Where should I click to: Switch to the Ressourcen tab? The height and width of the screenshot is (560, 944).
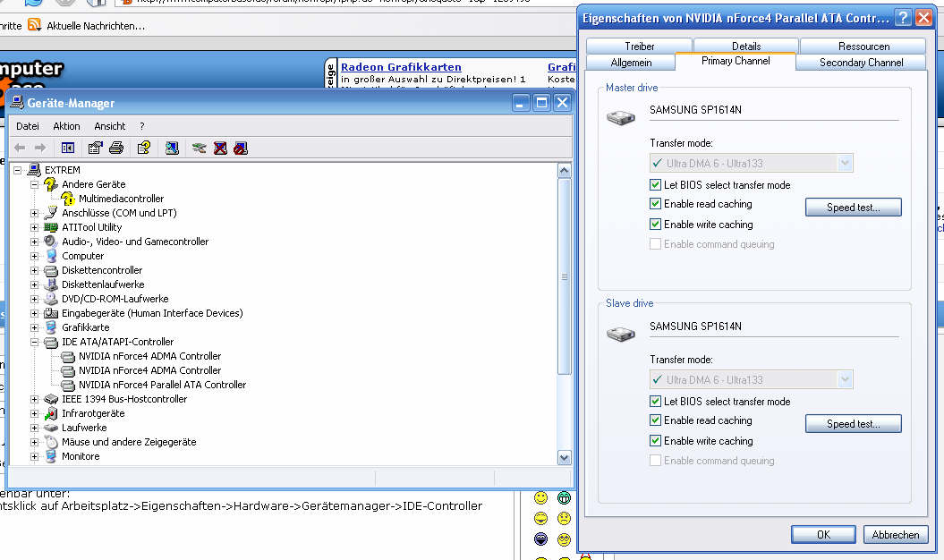pyautogui.click(x=863, y=46)
